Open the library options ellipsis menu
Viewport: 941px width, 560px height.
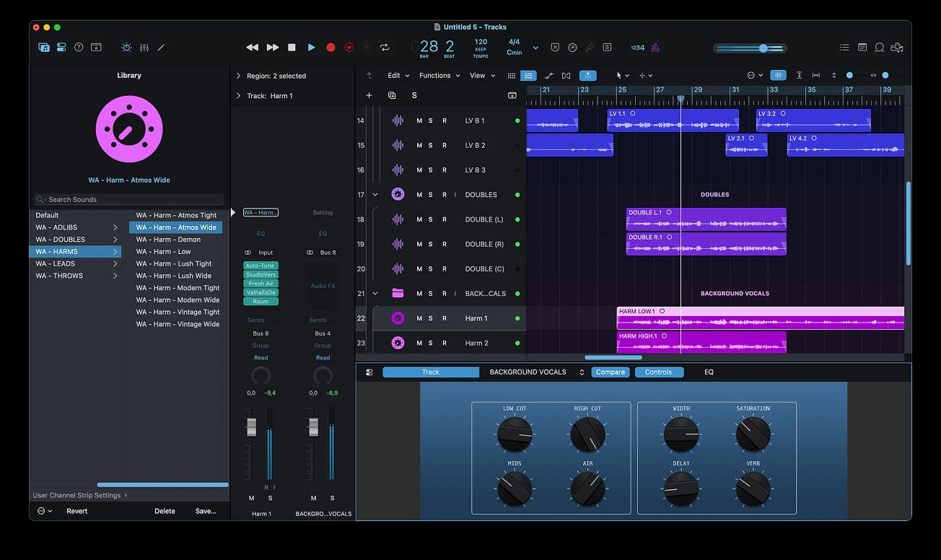pos(44,511)
